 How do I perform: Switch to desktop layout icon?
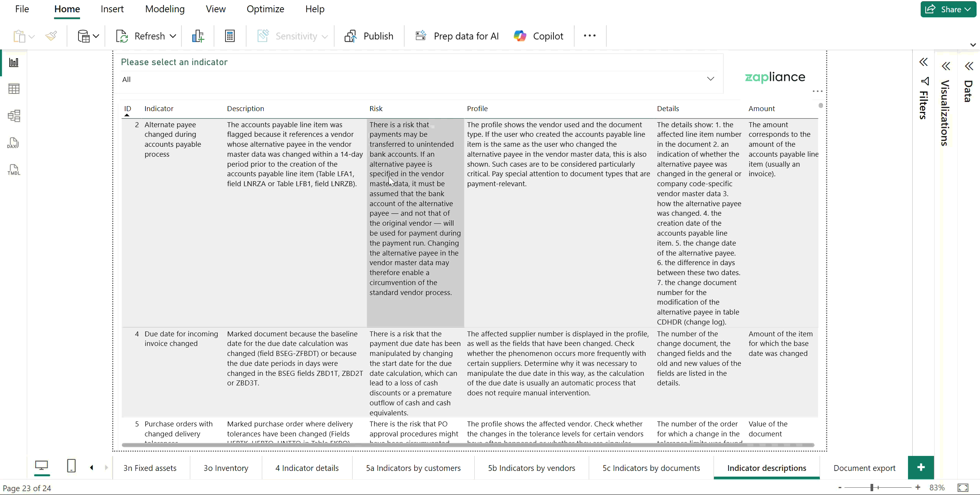(x=41, y=466)
